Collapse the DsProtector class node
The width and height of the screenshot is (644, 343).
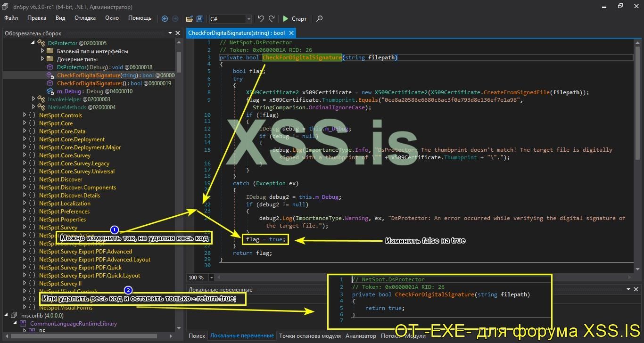click(33, 43)
